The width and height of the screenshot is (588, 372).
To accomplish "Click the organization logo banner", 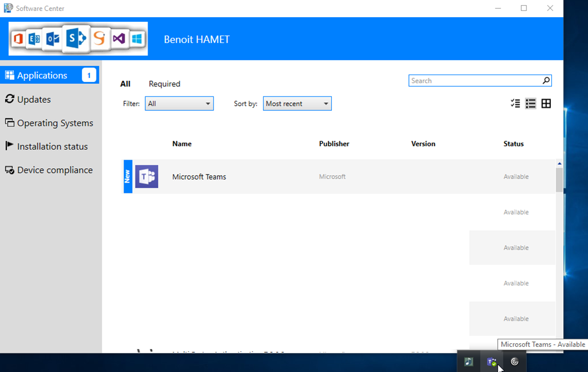I will (78, 39).
